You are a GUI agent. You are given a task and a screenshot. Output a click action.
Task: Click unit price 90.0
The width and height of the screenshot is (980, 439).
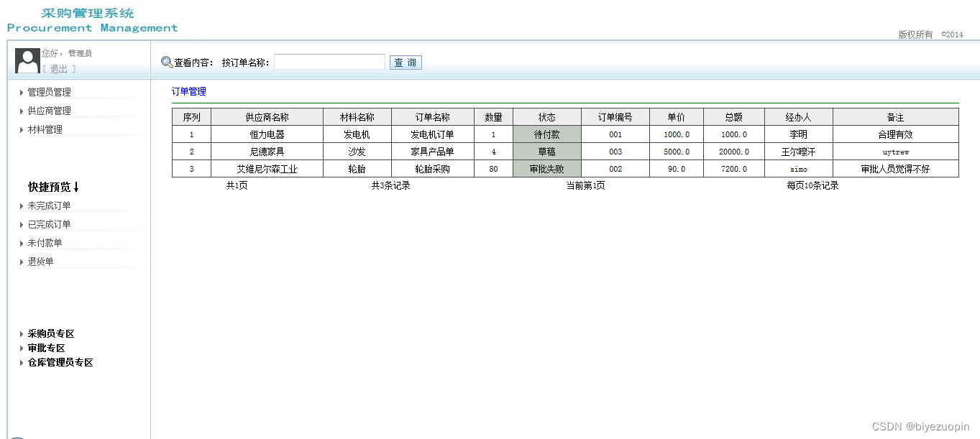point(677,169)
